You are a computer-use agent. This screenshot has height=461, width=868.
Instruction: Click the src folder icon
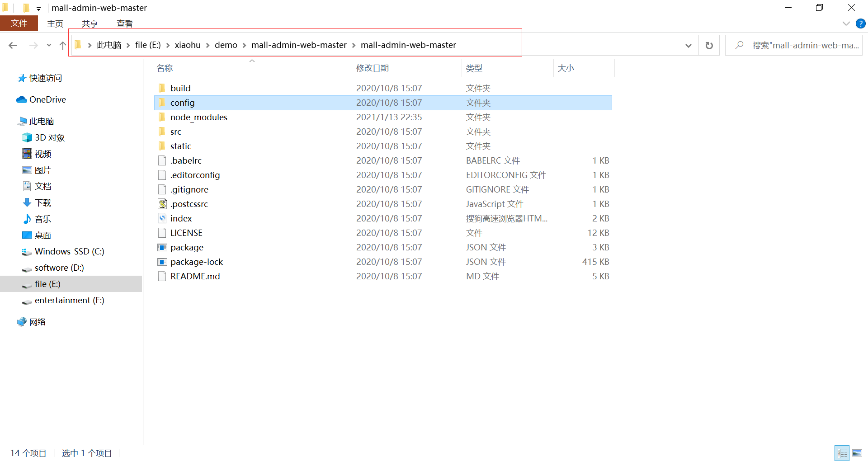(162, 132)
